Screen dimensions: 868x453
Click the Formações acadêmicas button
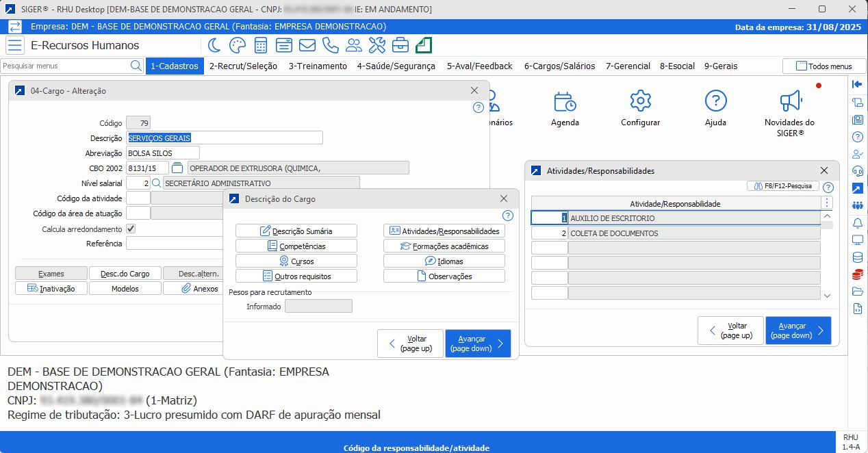[444, 246]
